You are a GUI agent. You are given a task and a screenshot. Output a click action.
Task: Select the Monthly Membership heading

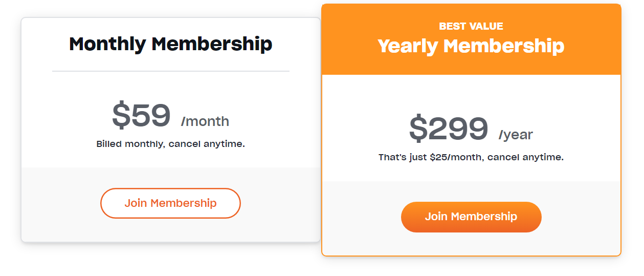[170, 44]
